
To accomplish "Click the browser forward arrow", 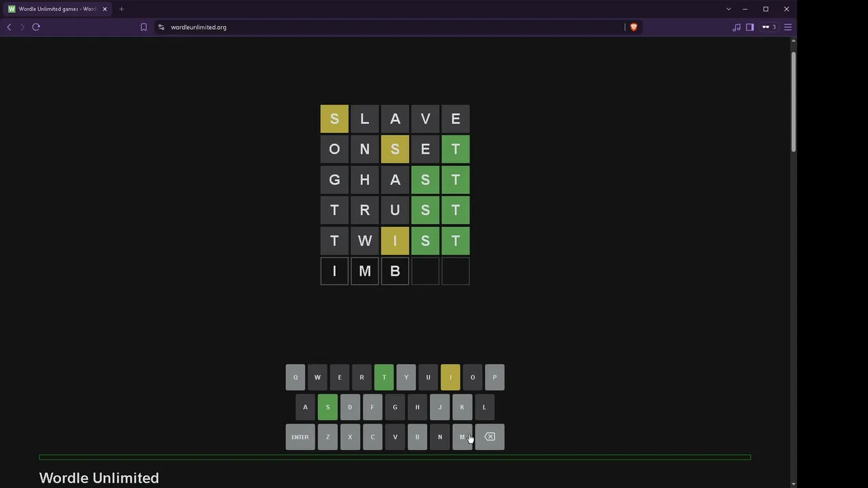I will pyautogui.click(x=22, y=27).
